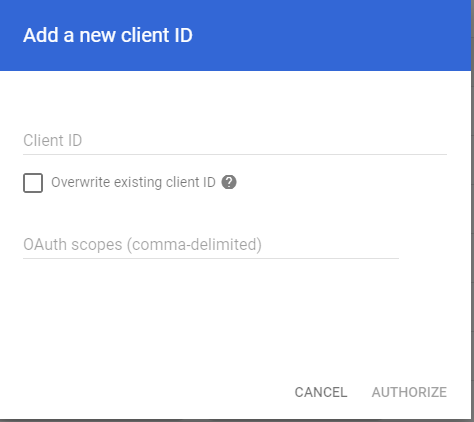Click the CANCEL button
474x422 pixels.
[321, 392]
